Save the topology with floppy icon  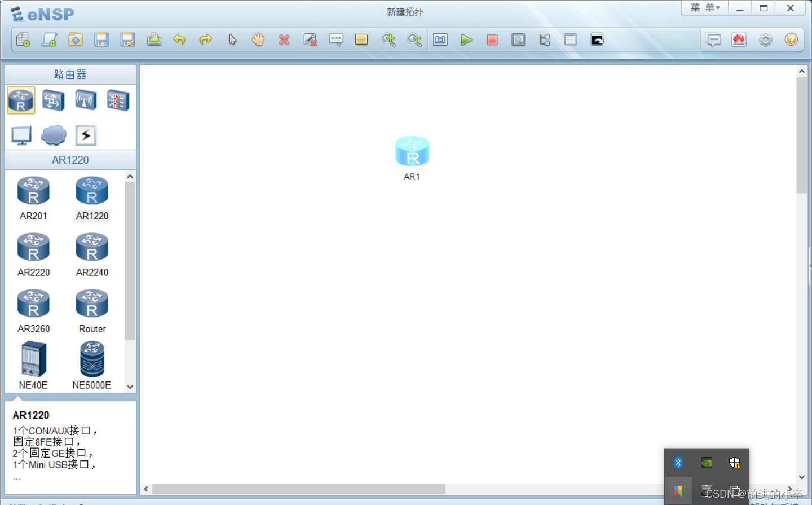(101, 39)
